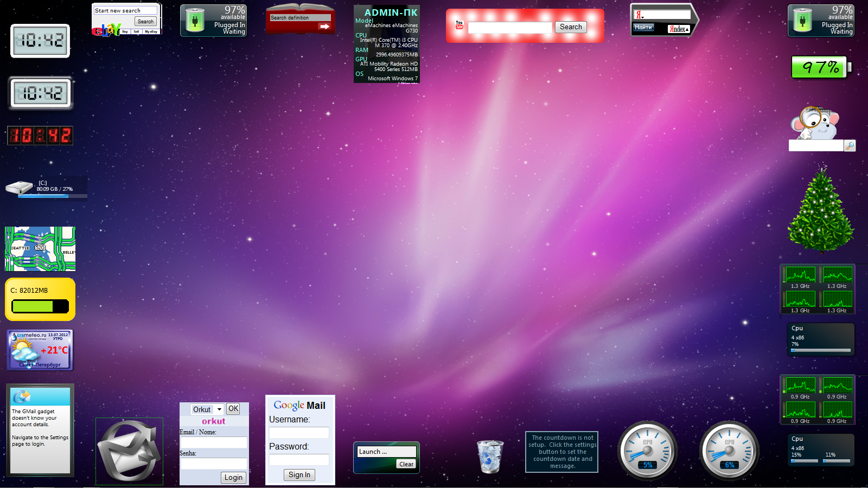The image size is (868, 488).
Task: Focus the 'Launch ...' input field
Action: point(386,452)
